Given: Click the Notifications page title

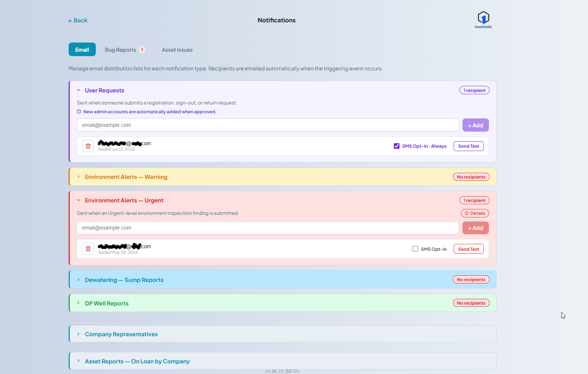Looking at the screenshot, I should coord(277,20).
